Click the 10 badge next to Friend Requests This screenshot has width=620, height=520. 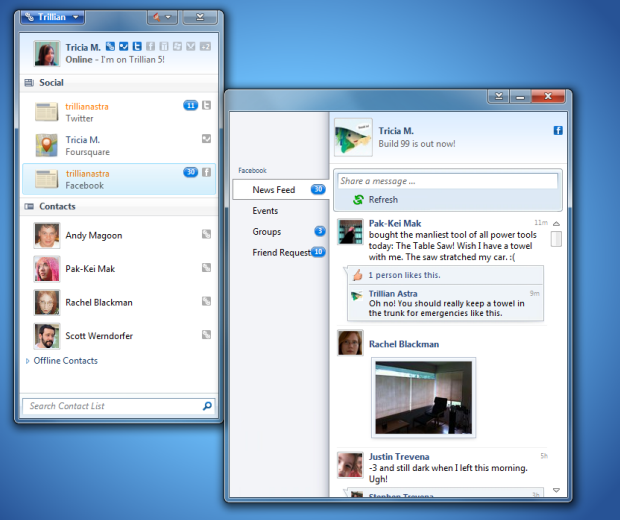(318, 251)
